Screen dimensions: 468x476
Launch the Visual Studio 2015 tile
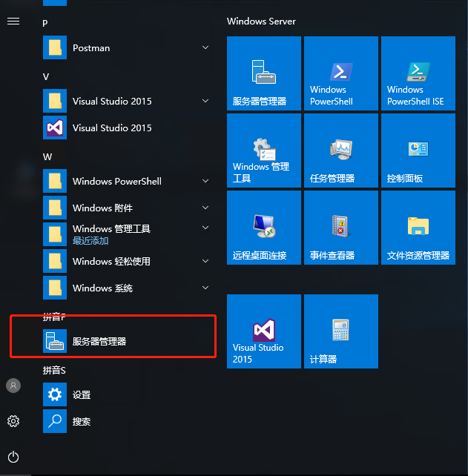[x=264, y=331]
